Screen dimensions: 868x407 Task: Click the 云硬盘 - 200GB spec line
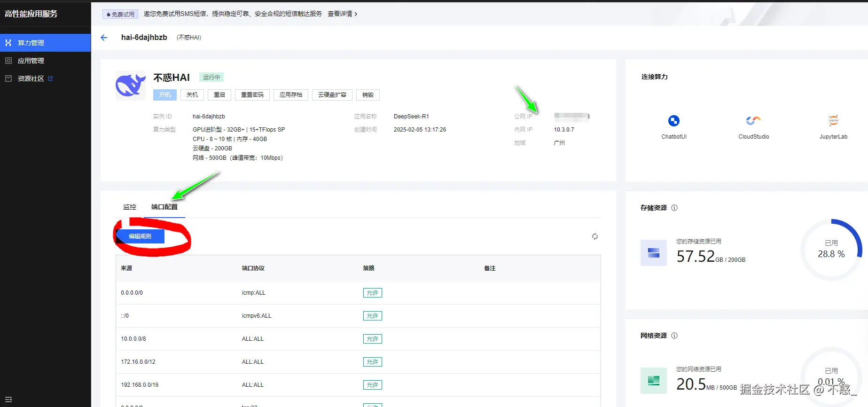[212, 149]
